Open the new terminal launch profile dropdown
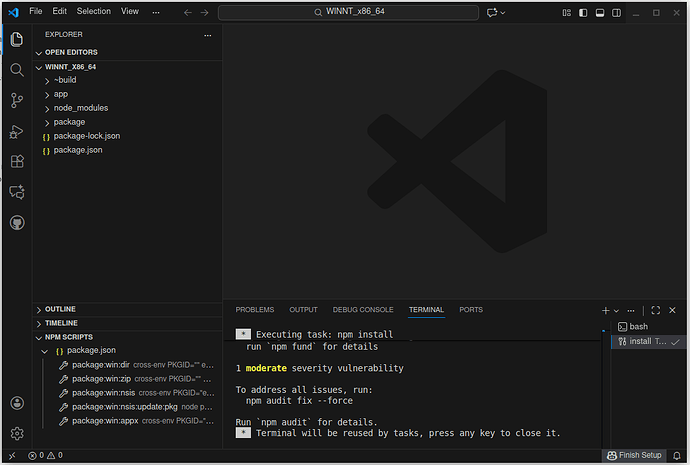Screen dimensions: 690x465 [x=617, y=311]
